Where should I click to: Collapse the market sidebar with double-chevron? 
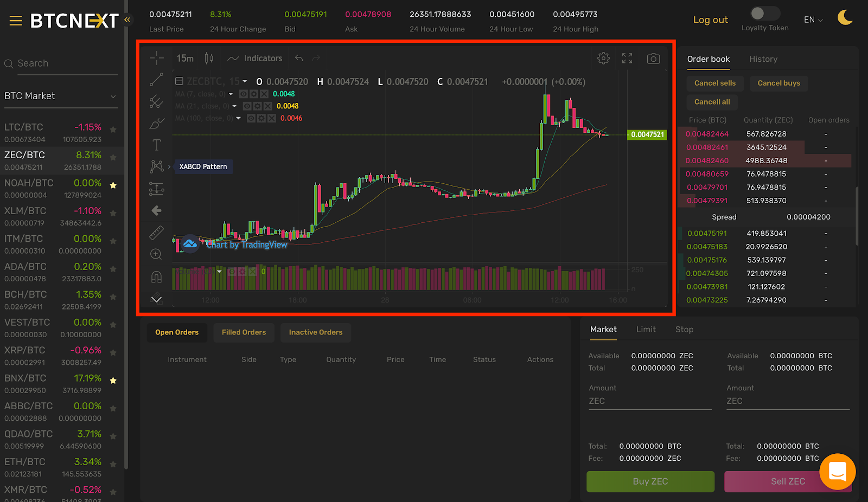pyautogui.click(x=127, y=20)
